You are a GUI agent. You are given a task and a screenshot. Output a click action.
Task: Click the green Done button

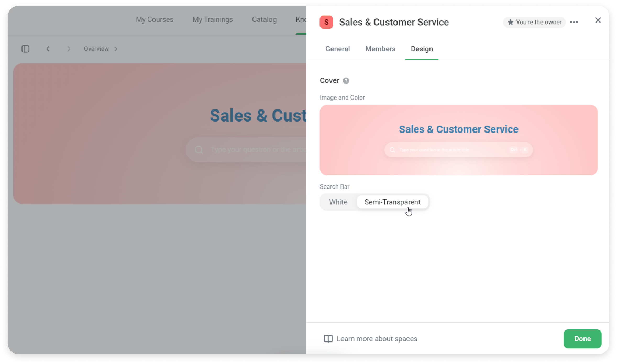[x=582, y=339]
